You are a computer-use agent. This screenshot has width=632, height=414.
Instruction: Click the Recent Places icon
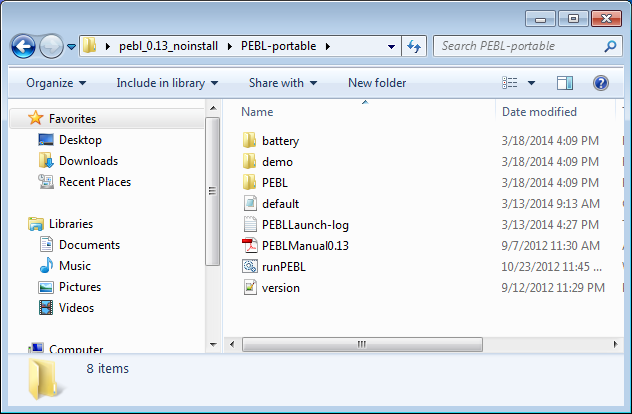pos(46,181)
